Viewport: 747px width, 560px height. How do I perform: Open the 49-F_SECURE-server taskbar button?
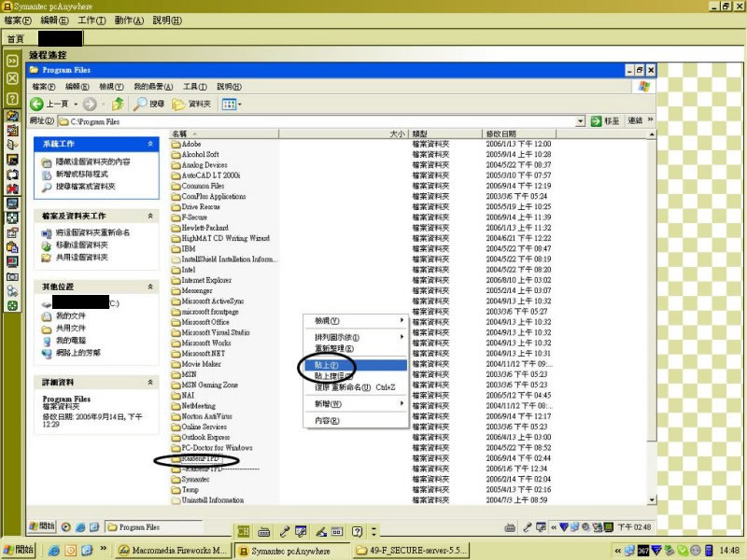click(x=411, y=551)
